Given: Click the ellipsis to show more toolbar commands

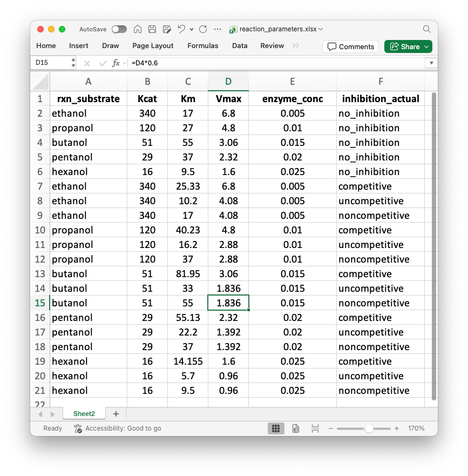Looking at the screenshot, I should (x=218, y=29).
